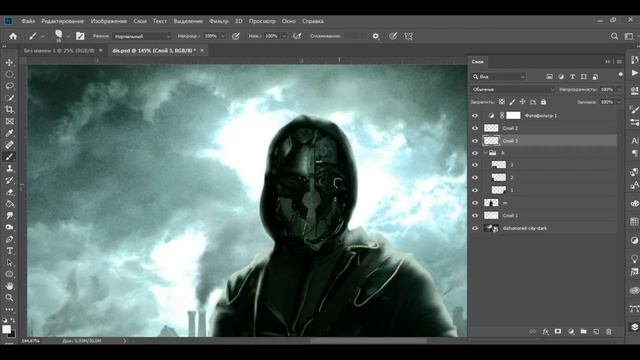
Task: Create new adjustment layer icon
Action: [x=571, y=332]
